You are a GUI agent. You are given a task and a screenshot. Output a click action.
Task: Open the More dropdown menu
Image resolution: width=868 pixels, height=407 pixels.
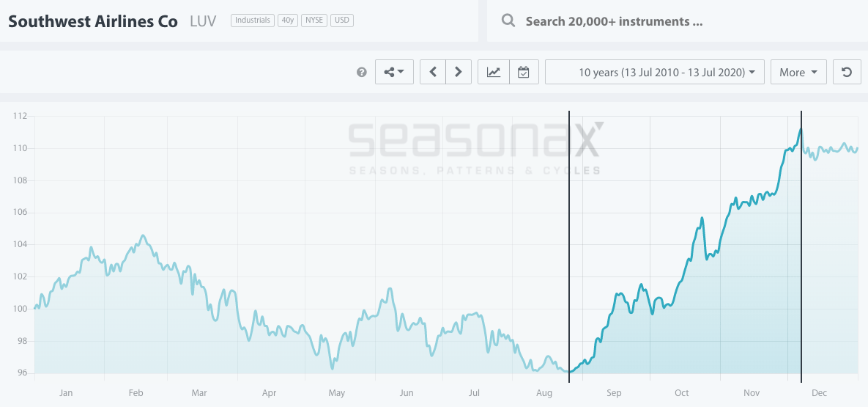(x=798, y=72)
